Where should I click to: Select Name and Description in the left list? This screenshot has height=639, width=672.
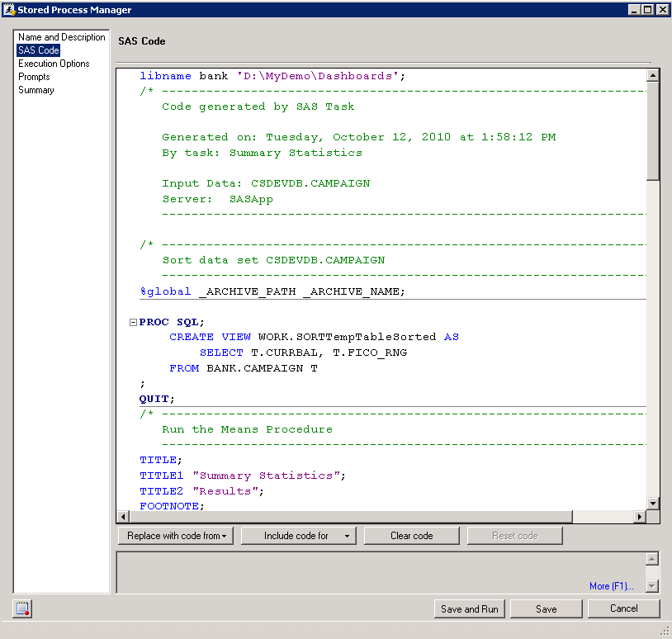pos(62,37)
